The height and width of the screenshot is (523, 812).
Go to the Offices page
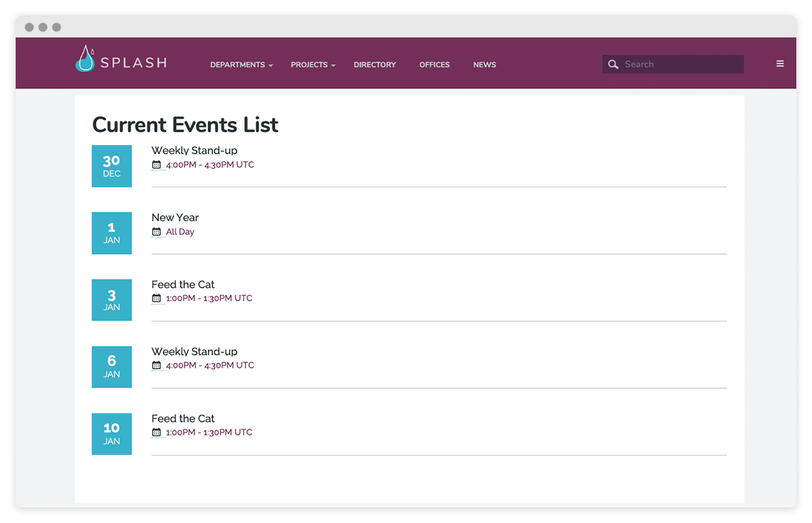coord(434,65)
